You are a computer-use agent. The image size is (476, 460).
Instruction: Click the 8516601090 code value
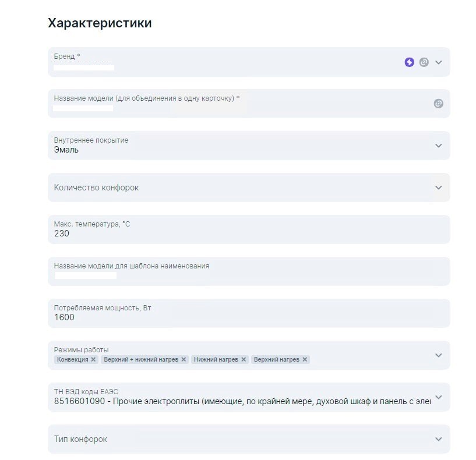(x=80, y=401)
